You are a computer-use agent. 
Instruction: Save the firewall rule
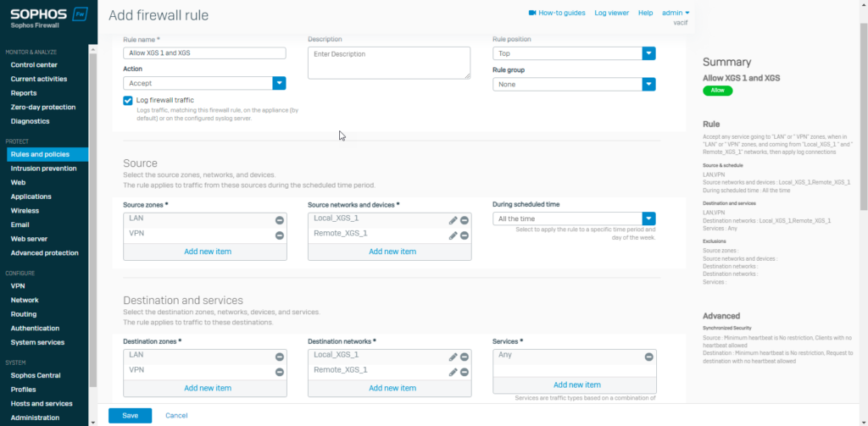pyautogui.click(x=130, y=416)
